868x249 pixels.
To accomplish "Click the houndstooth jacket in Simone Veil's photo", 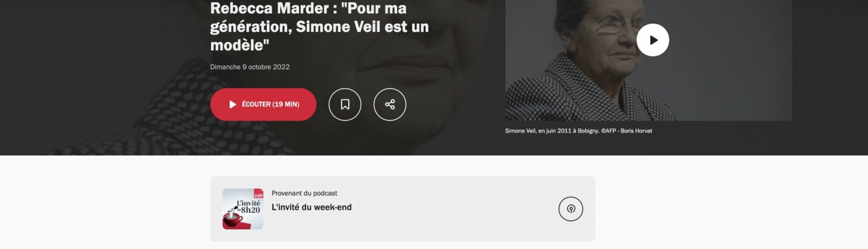I will click(584, 93).
